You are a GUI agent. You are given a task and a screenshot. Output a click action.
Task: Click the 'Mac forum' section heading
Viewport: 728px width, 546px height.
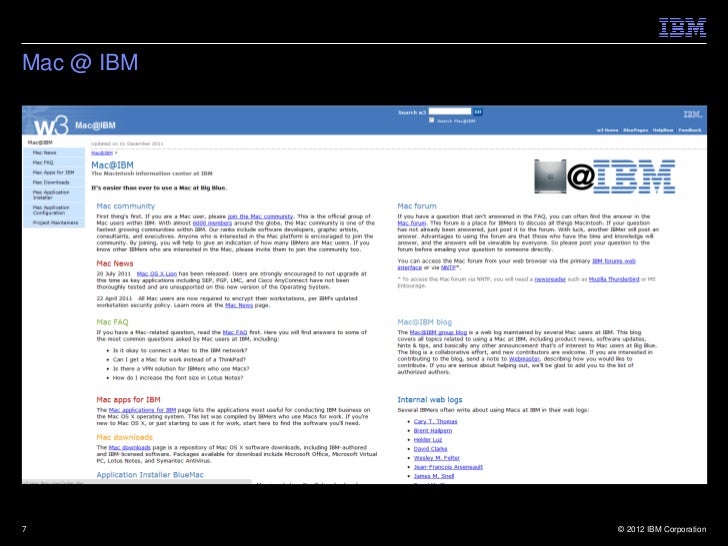tap(417, 206)
